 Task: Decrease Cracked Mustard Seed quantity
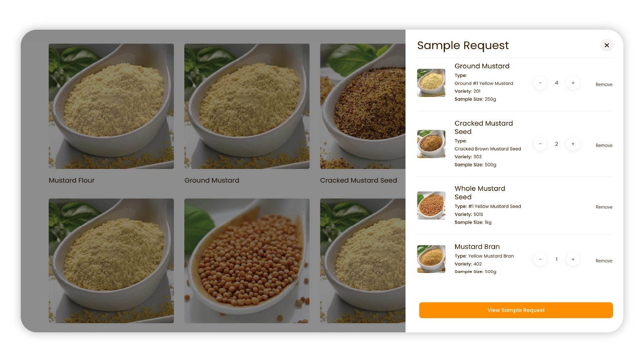540,144
